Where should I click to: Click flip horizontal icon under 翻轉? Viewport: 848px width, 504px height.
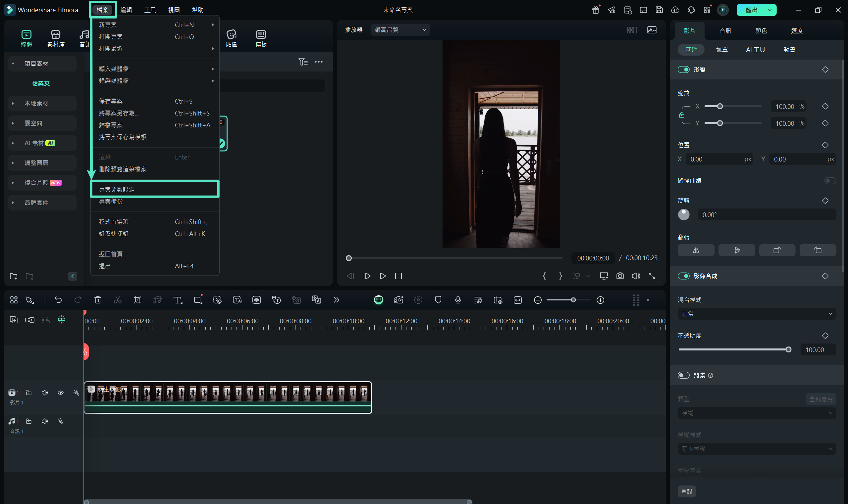(696, 250)
